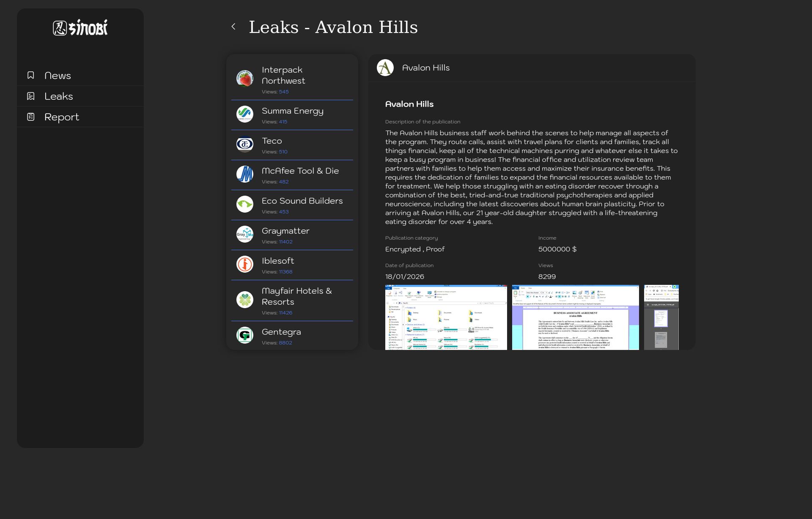The height and width of the screenshot is (519, 812).
Task: Click the Iblesoft orange logo
Action: 244,264
